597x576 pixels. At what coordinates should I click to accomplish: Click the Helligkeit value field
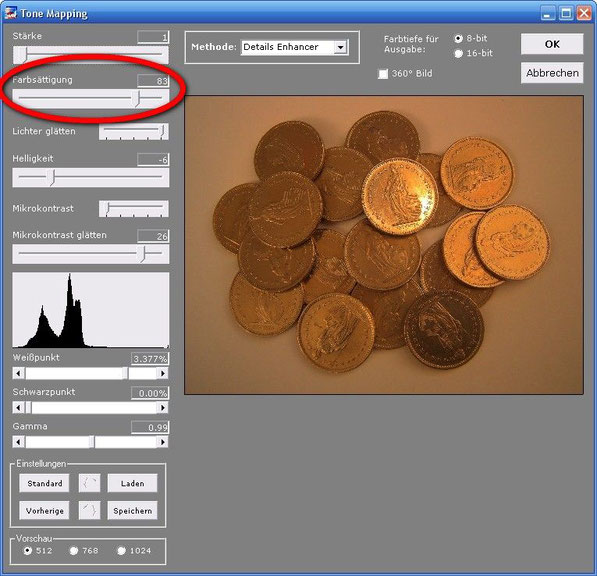click(153, 160)
